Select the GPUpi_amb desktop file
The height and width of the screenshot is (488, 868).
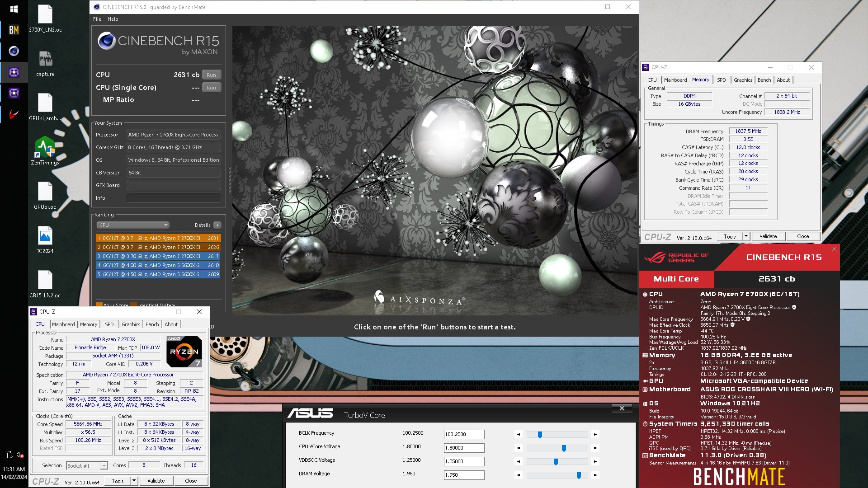click(45, 107)
